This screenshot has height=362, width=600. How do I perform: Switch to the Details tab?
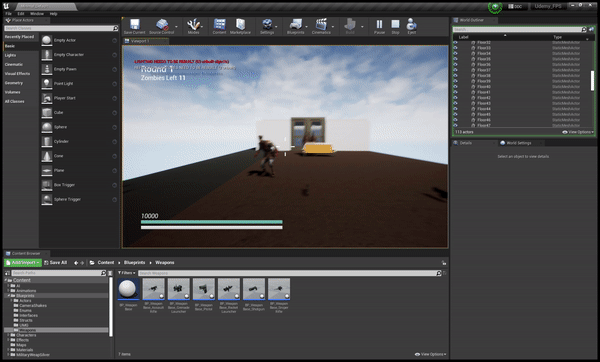pos(466,143)
